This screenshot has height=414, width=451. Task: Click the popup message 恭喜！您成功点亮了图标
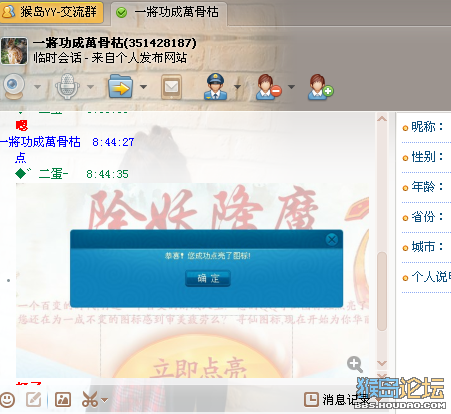207,256
